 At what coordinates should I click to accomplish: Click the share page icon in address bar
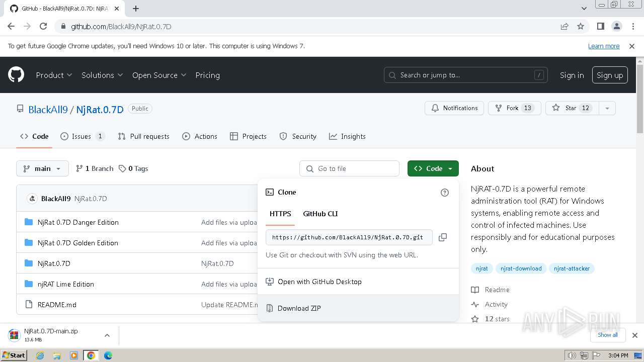click(565, 26)
